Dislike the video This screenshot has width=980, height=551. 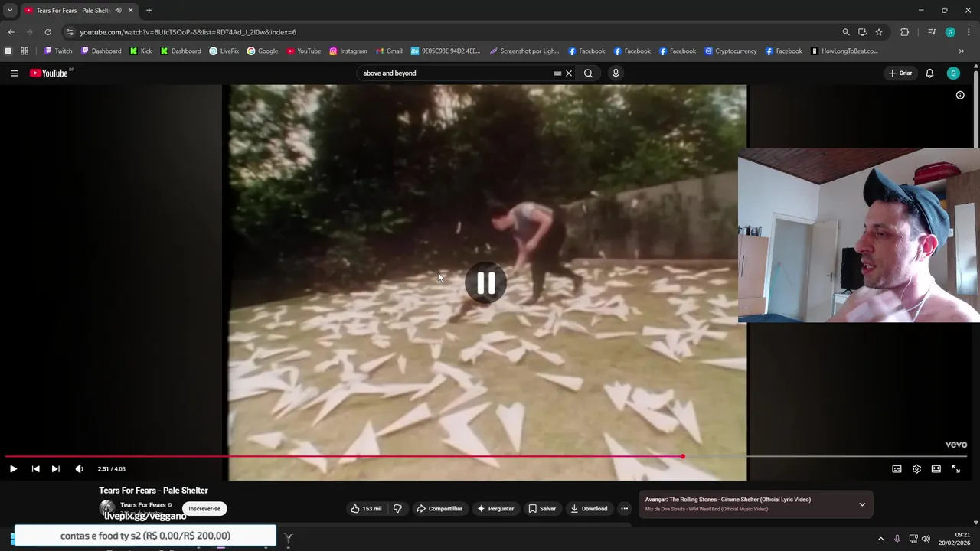tap(397, 509)
